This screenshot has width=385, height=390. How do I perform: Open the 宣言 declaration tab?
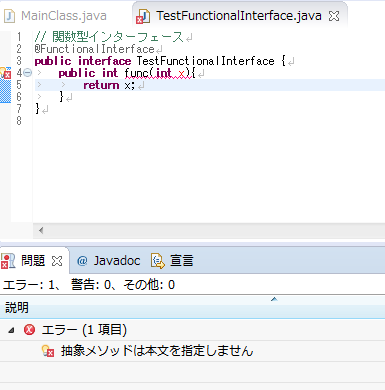point(182,260)
